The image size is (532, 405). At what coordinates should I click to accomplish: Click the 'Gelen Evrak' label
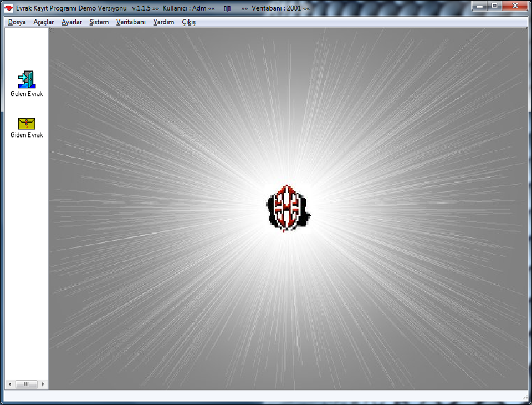tap(27, 94)
